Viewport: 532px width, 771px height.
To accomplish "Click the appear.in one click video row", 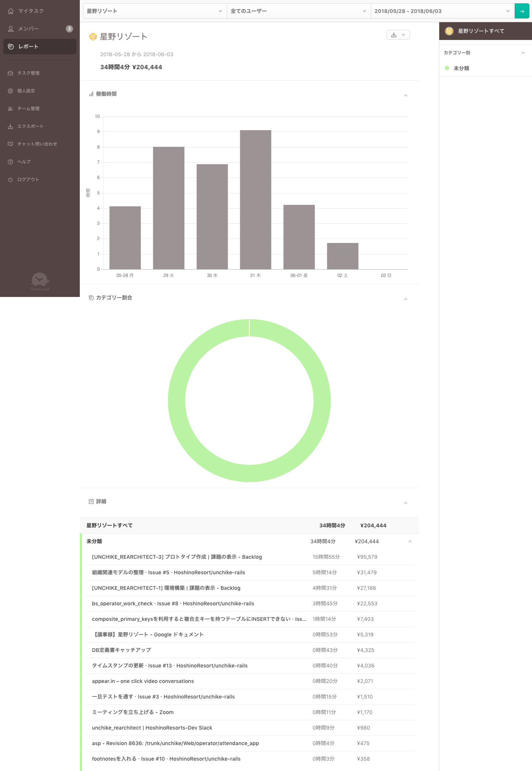I will coord(250,681).
